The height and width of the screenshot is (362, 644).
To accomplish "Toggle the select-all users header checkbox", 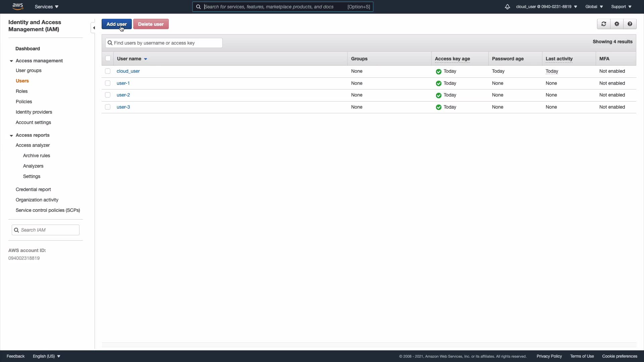I will (x=108, y=58).
